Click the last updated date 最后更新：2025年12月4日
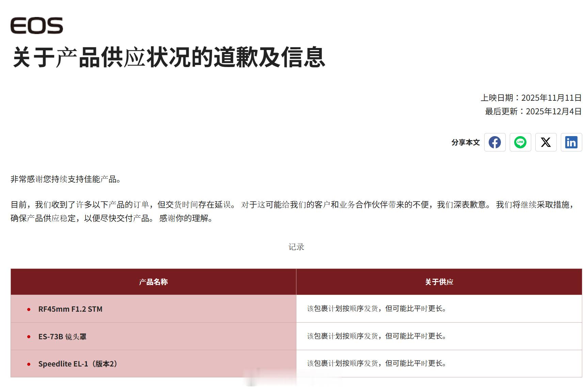 click(533, 111)
